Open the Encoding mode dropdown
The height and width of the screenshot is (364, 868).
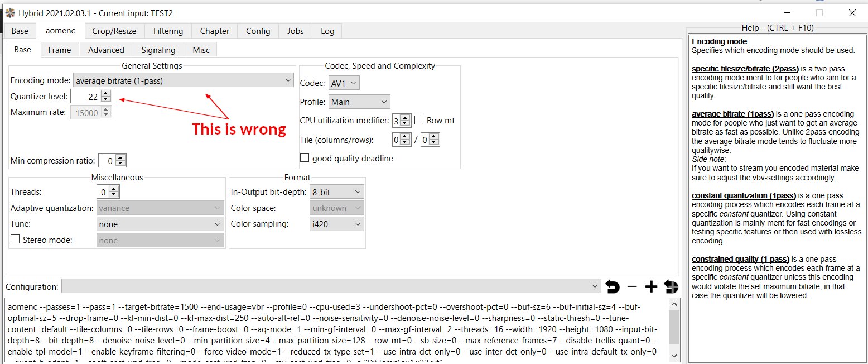184,80
